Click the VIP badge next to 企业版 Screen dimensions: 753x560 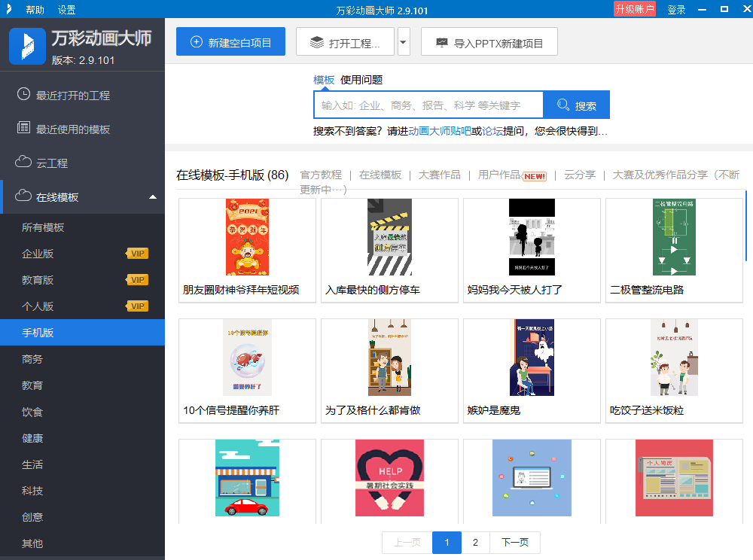coord(137,254)
